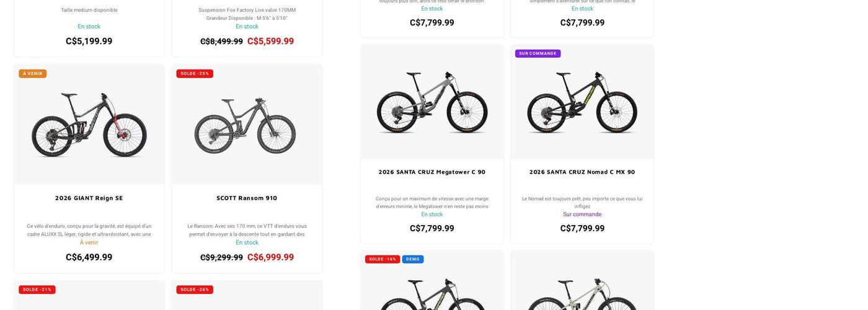
Task: Click the red C$6,999.99 sale price
Action: coord(270,257)
